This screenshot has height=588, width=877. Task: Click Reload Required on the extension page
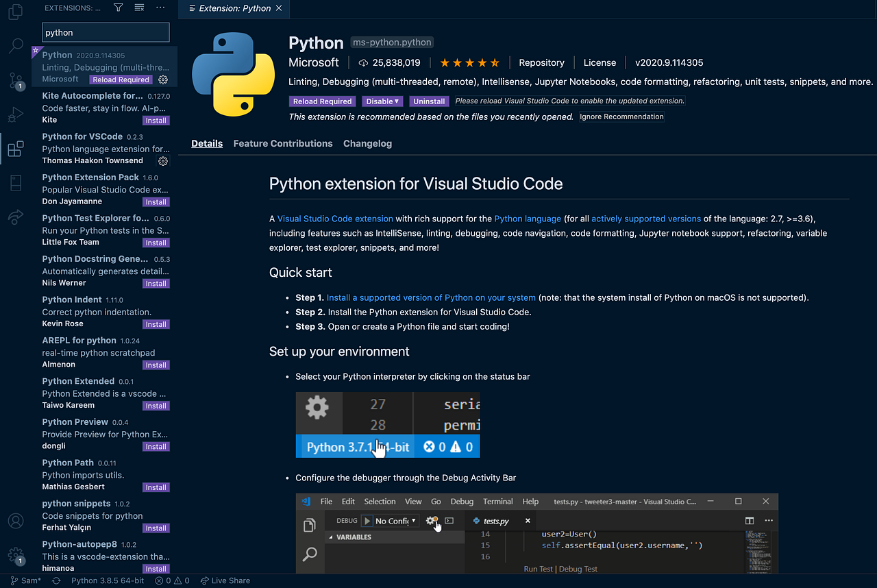pos(322,101)
